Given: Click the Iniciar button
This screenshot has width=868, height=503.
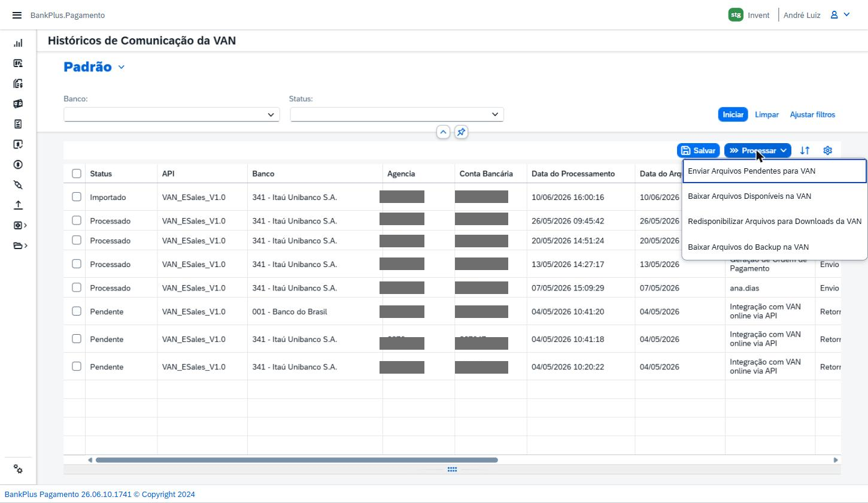Looking at the screenshot, I should 733,114.
